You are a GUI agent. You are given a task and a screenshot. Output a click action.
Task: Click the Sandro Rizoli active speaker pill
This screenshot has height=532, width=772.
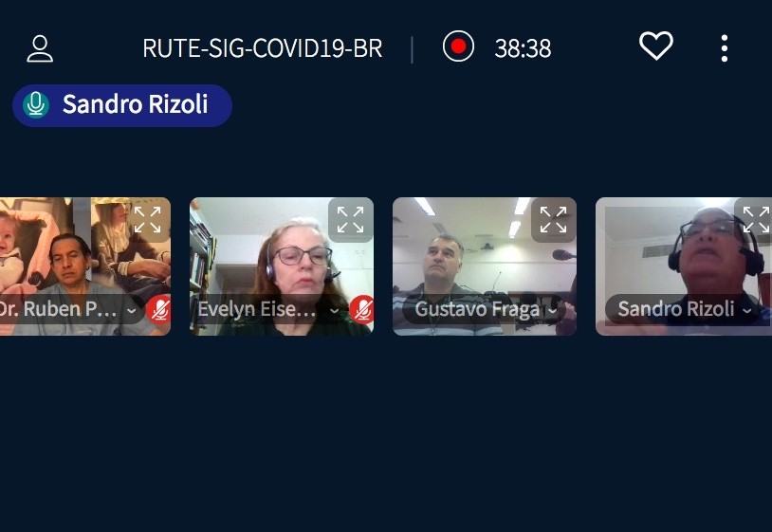coord(122,105)
